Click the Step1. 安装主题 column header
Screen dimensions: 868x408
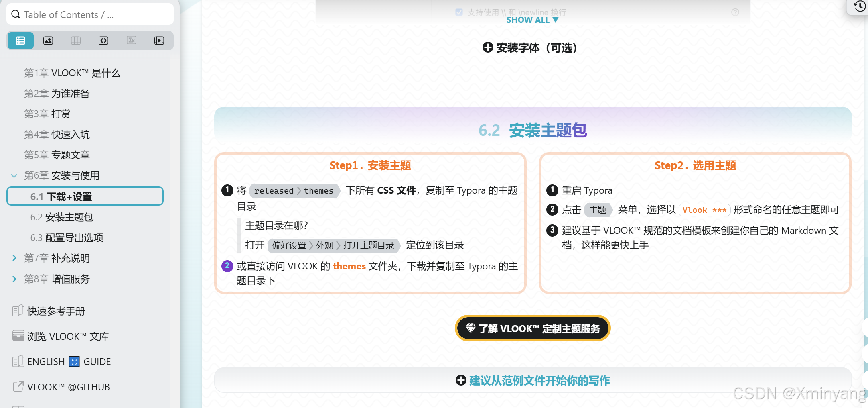click(370, 165)
